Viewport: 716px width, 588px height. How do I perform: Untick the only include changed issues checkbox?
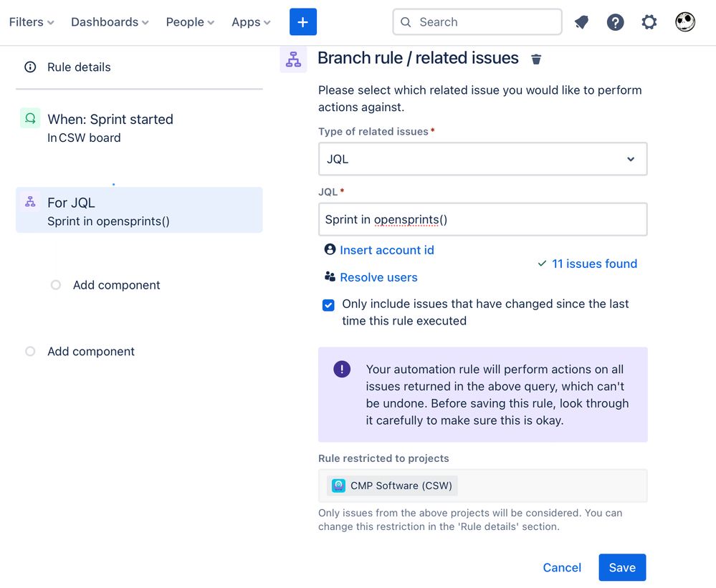328,304
